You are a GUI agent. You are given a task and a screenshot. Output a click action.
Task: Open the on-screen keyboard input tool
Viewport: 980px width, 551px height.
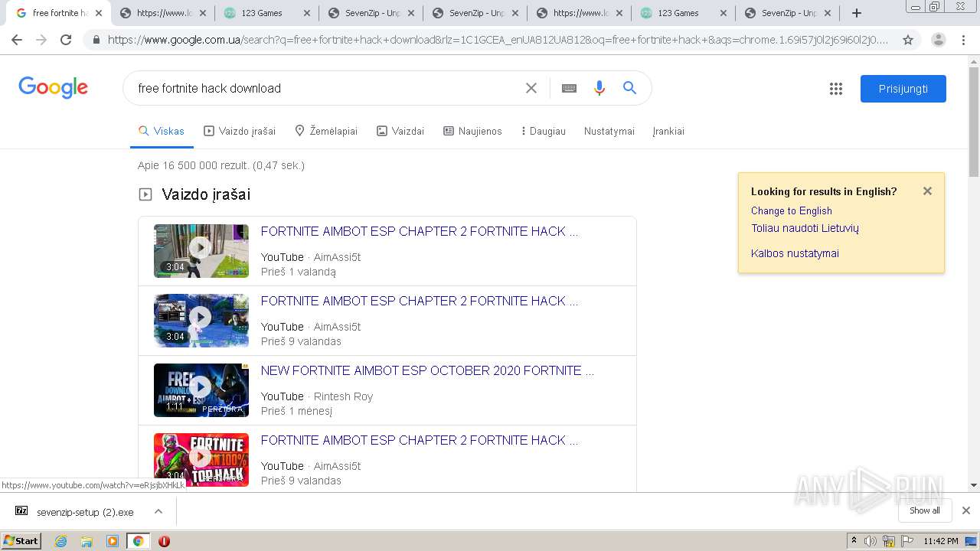(x=569, y=88)
